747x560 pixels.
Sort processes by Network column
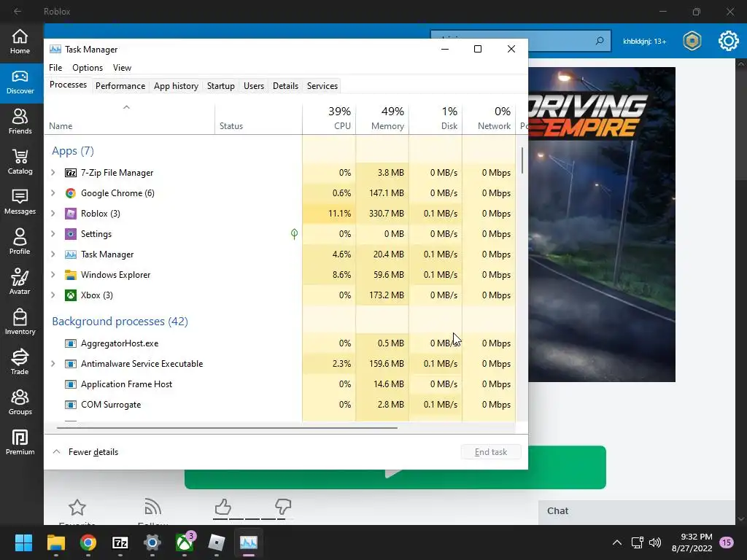coord(489,118)
